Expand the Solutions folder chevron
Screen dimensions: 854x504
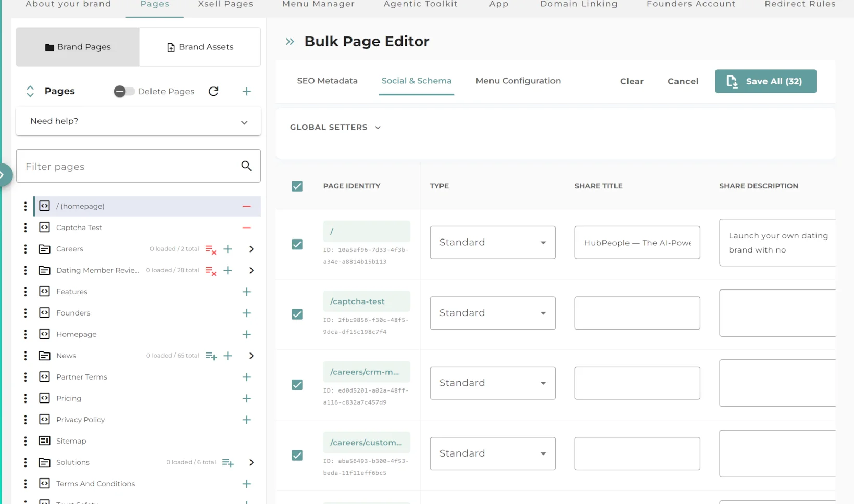(252, 462)
